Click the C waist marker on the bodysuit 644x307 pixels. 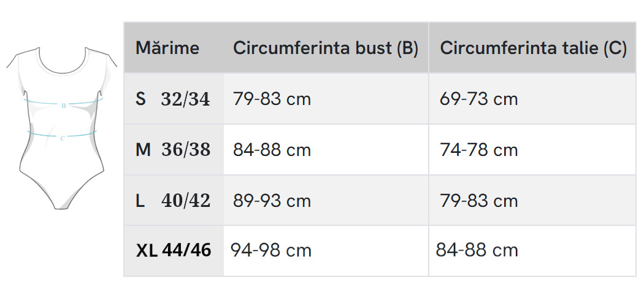(x=63, y=139)
